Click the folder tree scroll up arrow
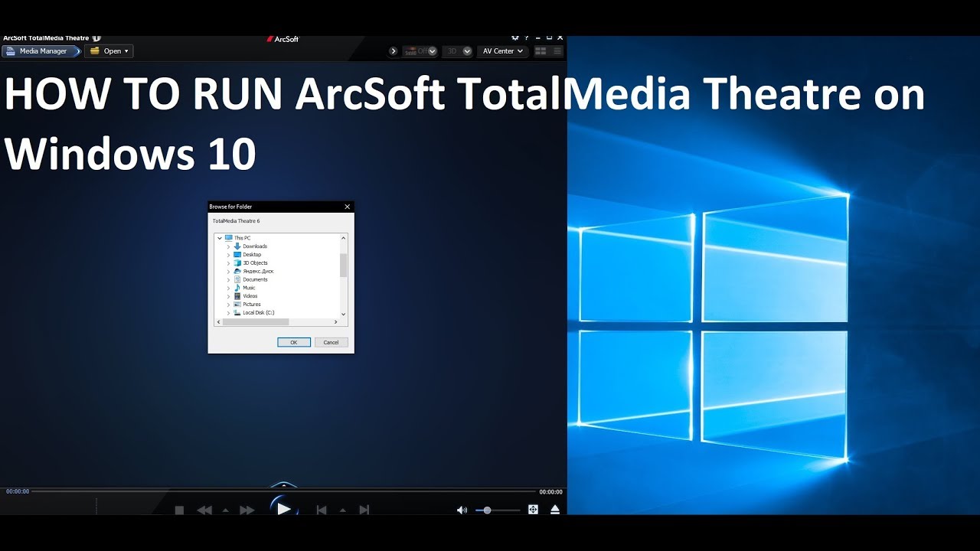980x551 pixels. [344, 238]
